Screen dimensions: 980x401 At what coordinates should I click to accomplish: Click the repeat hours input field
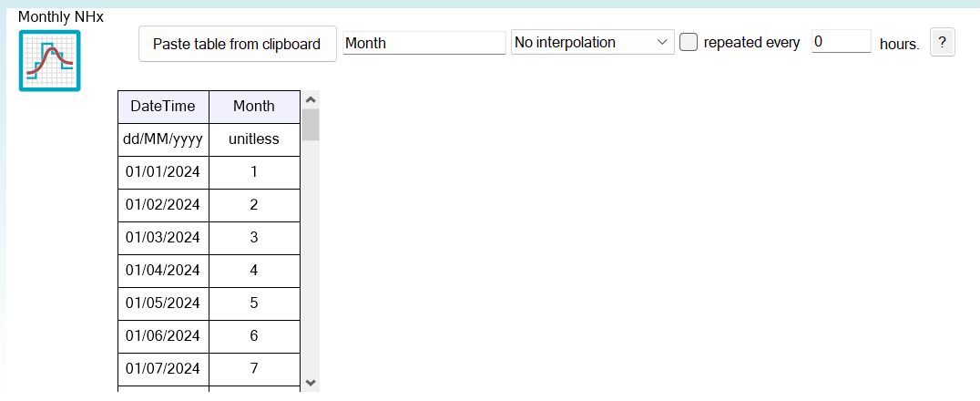click(841, 42)
